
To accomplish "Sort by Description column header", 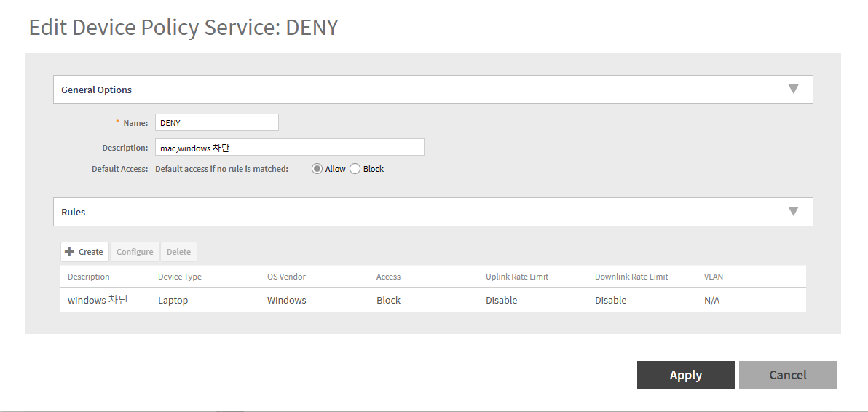I will pyautogui.click(x=89, y=277).
